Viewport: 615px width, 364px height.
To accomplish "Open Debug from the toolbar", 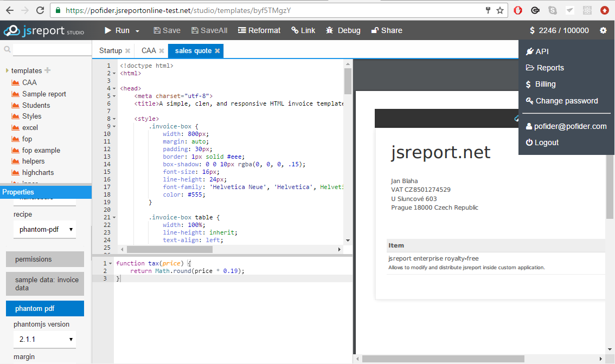I will [343, 30].
